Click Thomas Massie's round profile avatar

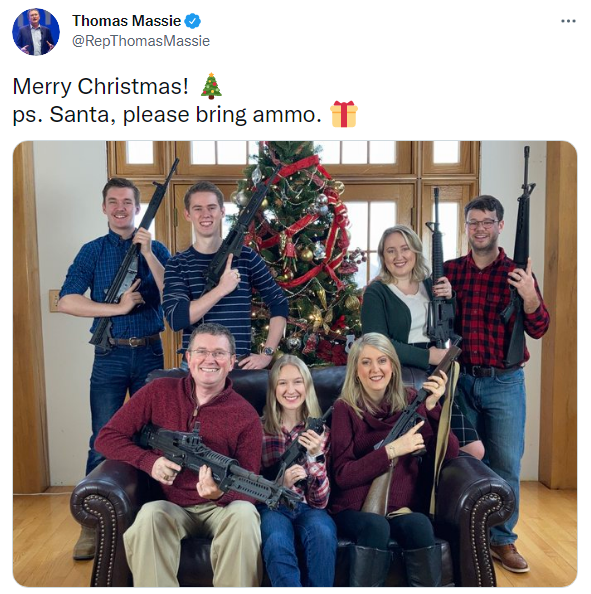click(x=36, y=32)
